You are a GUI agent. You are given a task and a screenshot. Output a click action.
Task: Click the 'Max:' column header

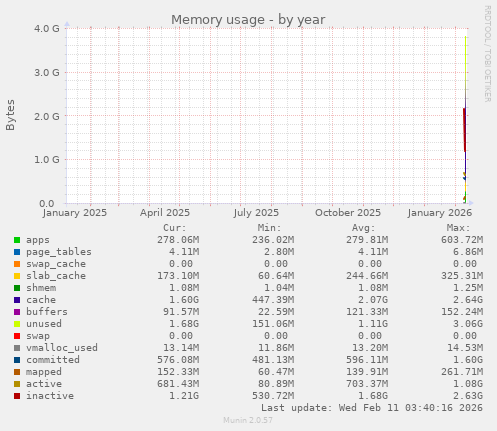tap(459, 228)
